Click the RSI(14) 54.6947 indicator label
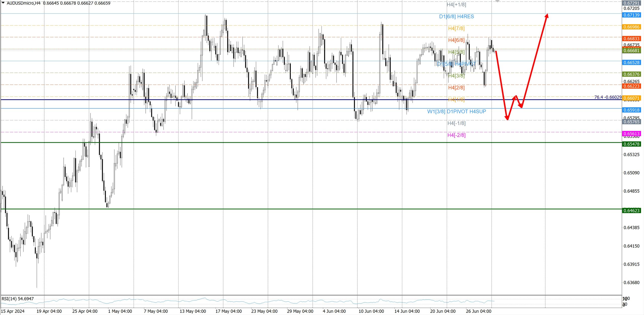This screenshot has width=644, height=315. [18, 299]
